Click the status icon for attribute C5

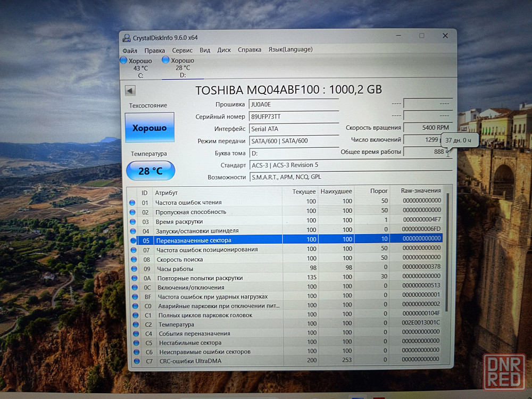pyautogui.click(x=136, y=343)
